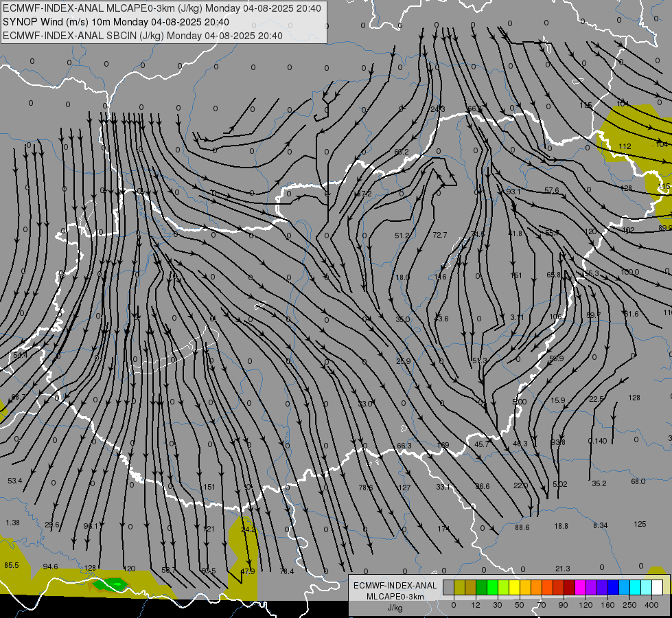Pick the orange legend swatch

point(537,587)
